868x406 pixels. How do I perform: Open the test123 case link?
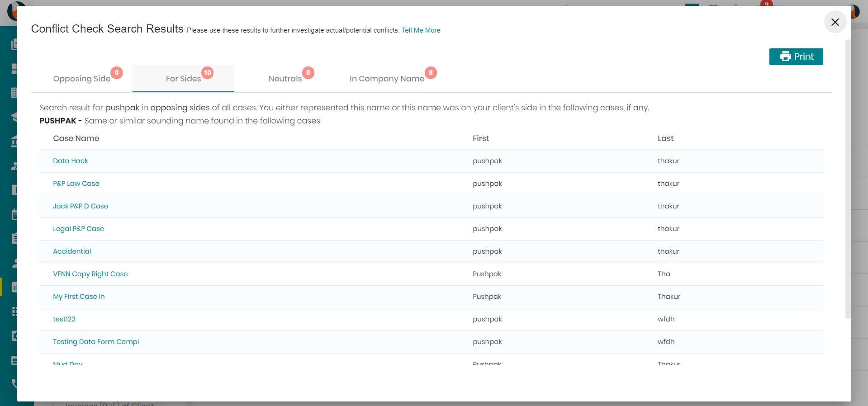point(64,319)
